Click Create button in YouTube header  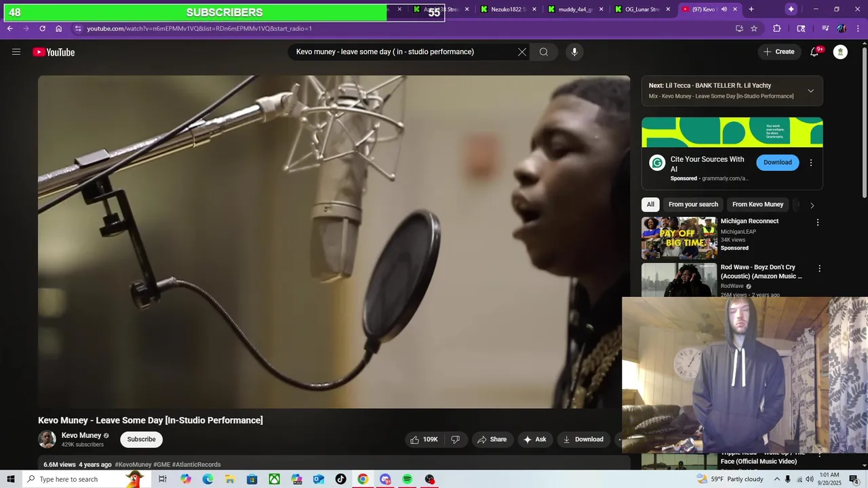[778, 52]
